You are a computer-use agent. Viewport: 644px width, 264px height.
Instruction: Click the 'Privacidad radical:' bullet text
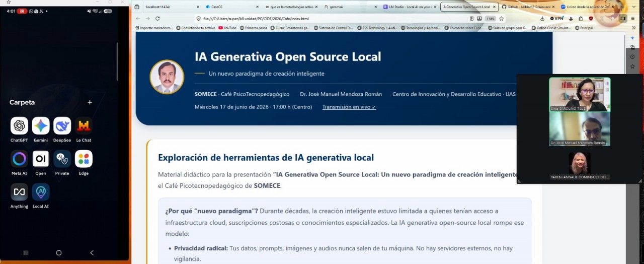(201, 248)
